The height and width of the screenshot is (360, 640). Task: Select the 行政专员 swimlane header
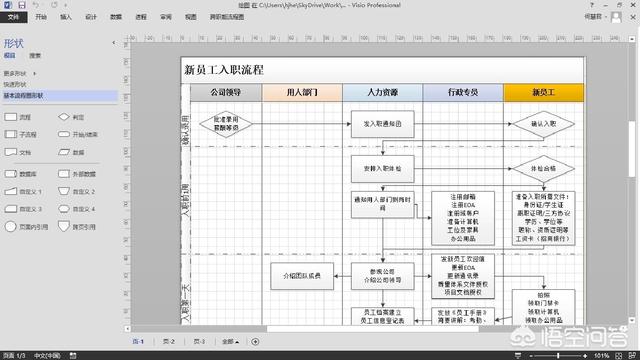tap(463, 93)
